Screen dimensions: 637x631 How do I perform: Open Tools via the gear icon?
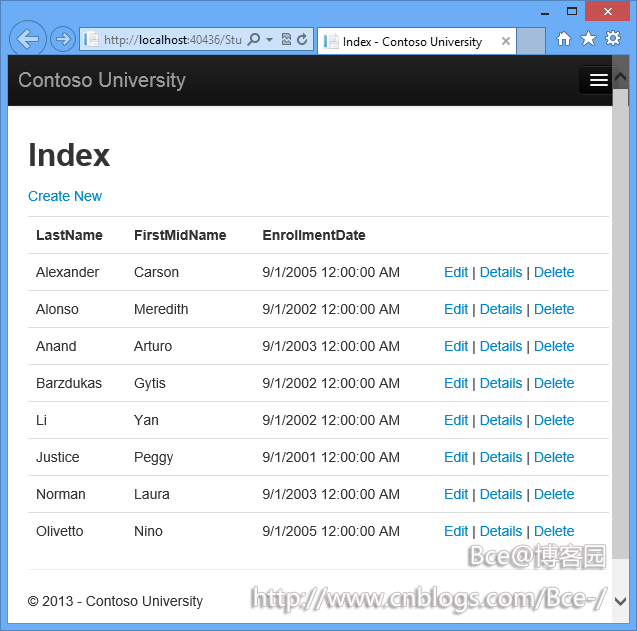[613, 39]
